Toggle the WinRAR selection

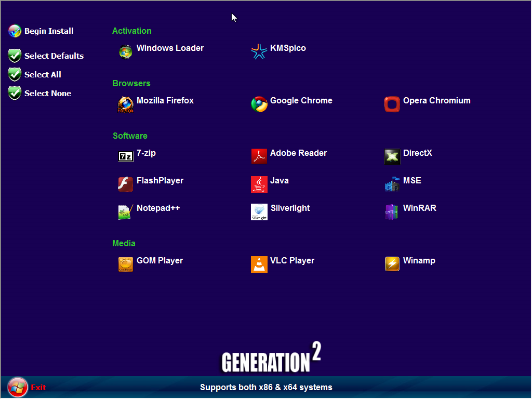point(392,211)
